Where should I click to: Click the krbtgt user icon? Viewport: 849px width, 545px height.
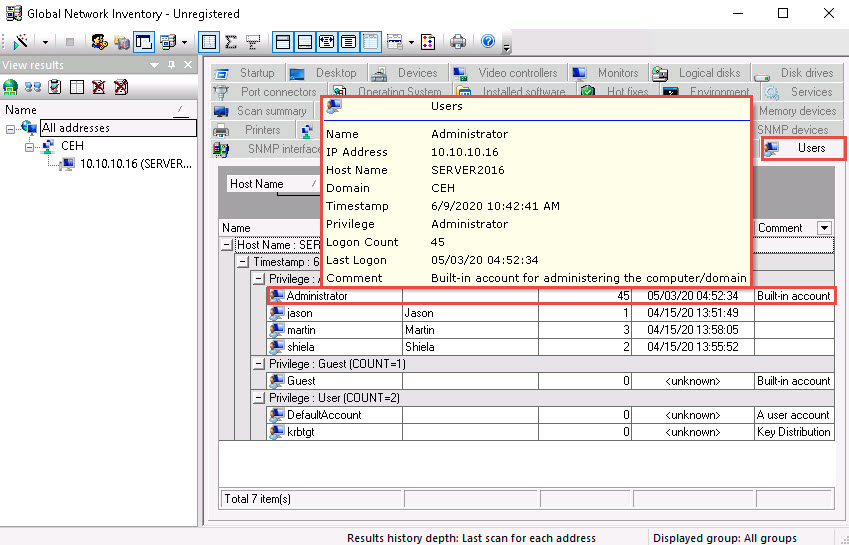pyautogui.click(x=277, y=432)
